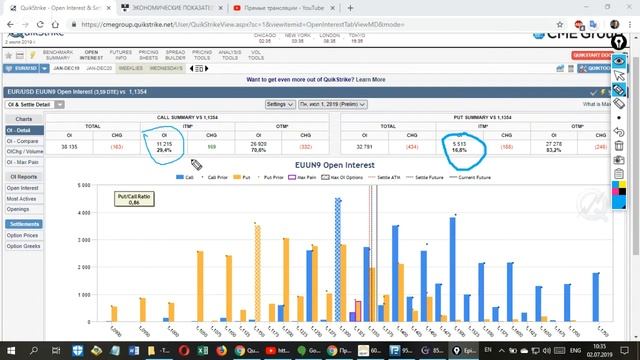Viewport: 640px width, 360px height.
Task: Click the camera screenshot icon in annotation toolbar
Action: [619, 160]
